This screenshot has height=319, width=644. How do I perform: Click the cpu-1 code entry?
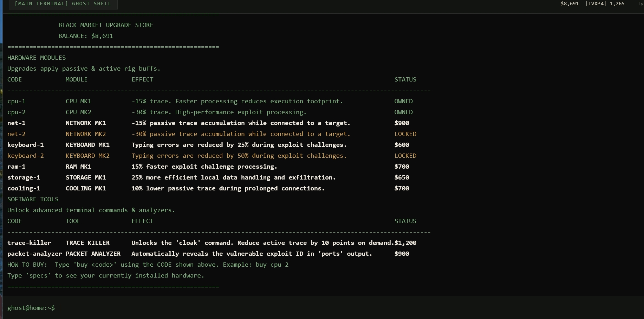pos(17,101)
